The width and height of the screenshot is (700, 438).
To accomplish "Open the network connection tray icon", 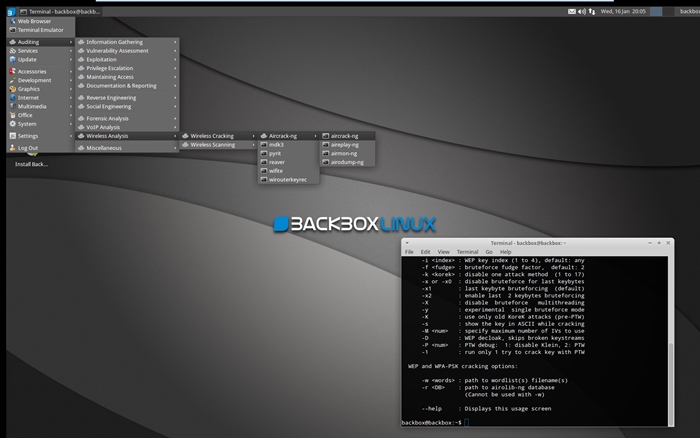I will click(592, 12).
